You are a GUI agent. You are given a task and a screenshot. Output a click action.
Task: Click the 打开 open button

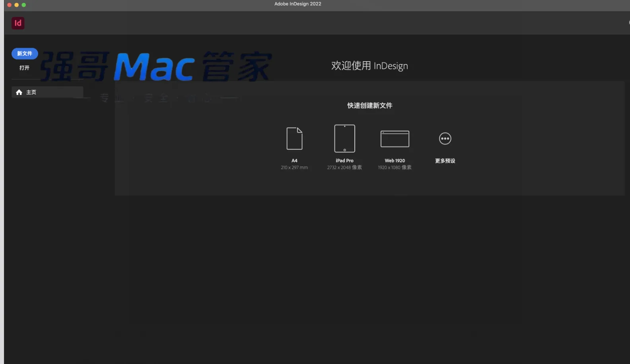[24, 68]
